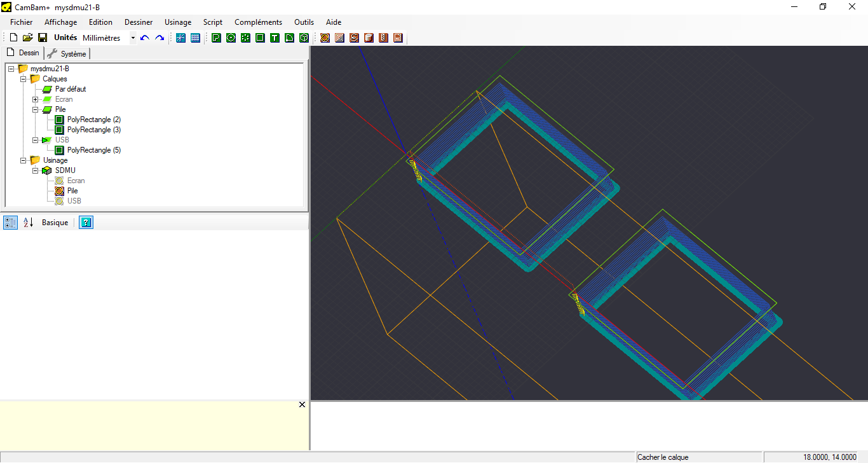Close the yellow message panel
The height and width of the screenshot is (463, 868).
coord(302,404)
